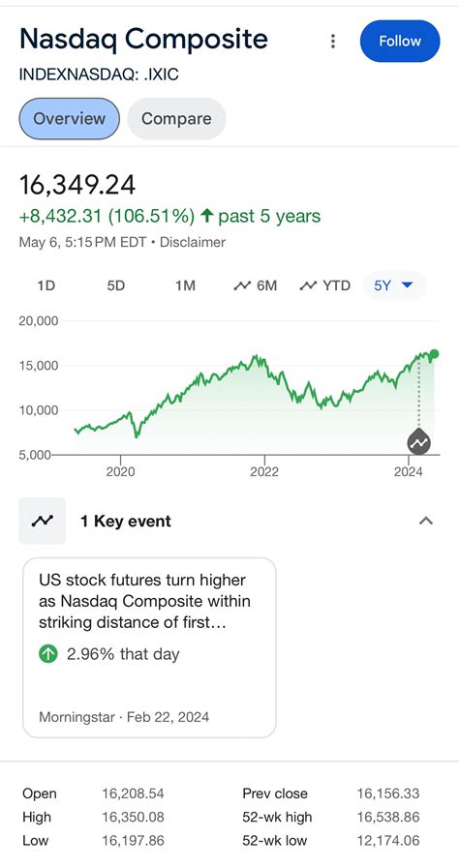Viewport: 459px width, 868px height.
Task: Click the green up-arrow icon in news card
Action: point(48,654)
